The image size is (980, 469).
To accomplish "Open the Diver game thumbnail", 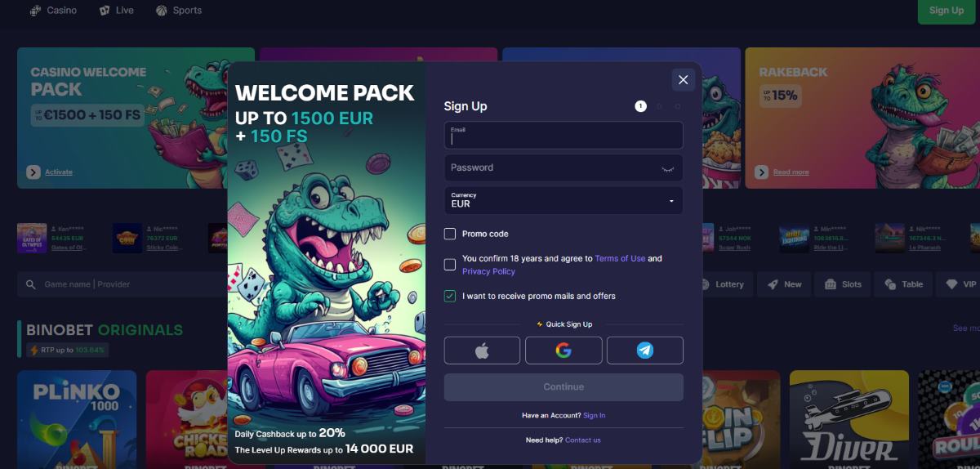I will [x=849, y=419].
